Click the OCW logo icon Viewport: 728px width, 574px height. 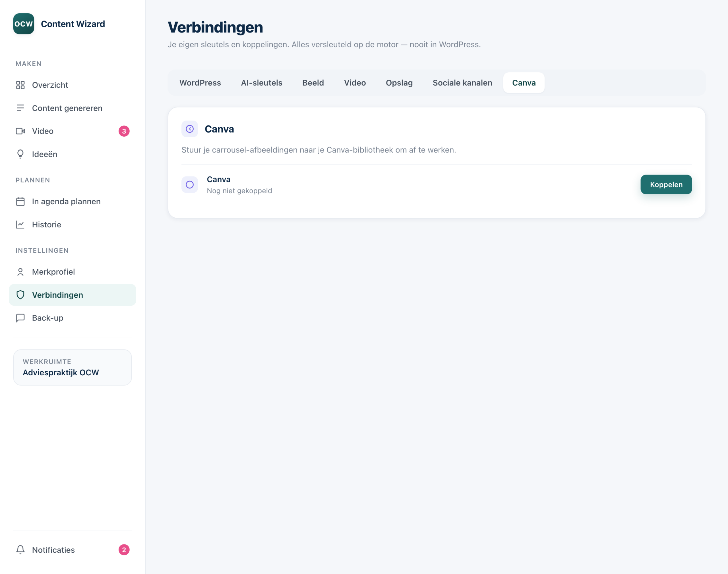click(24, 24)
